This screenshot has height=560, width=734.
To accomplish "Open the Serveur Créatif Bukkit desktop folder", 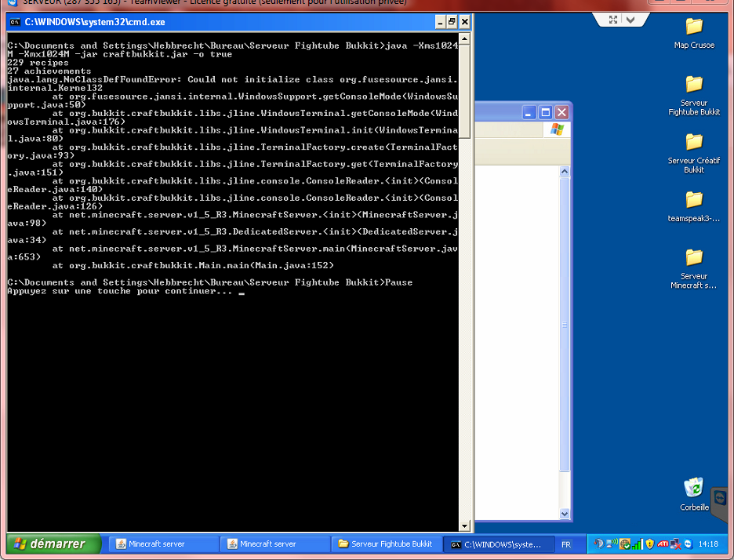I will tap(694, 153).
